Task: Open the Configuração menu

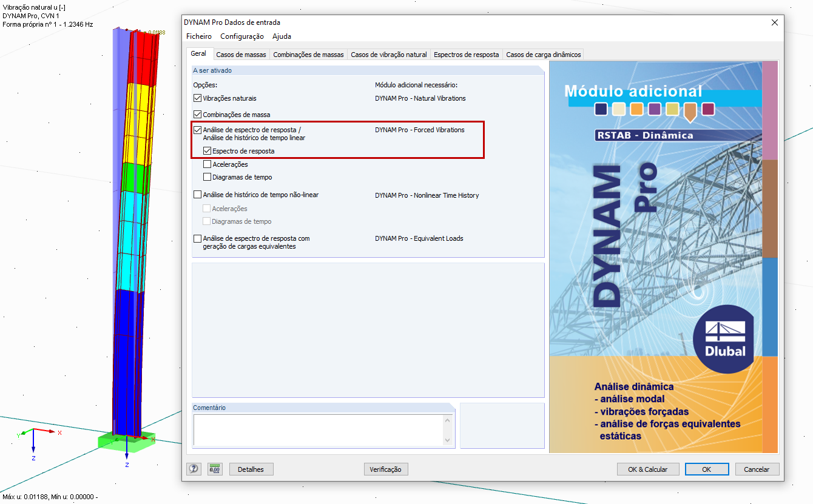Action: pyautogui.click(x=242, y=36)
